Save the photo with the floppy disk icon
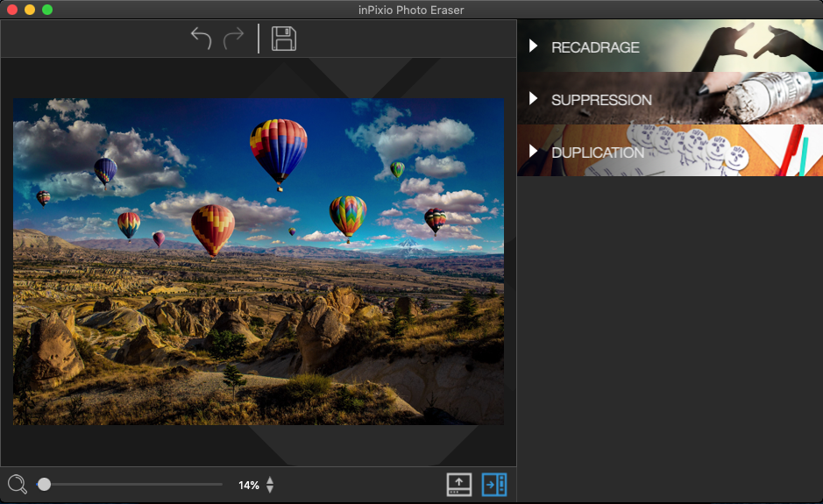823x504 pixels. coord(284,39)
